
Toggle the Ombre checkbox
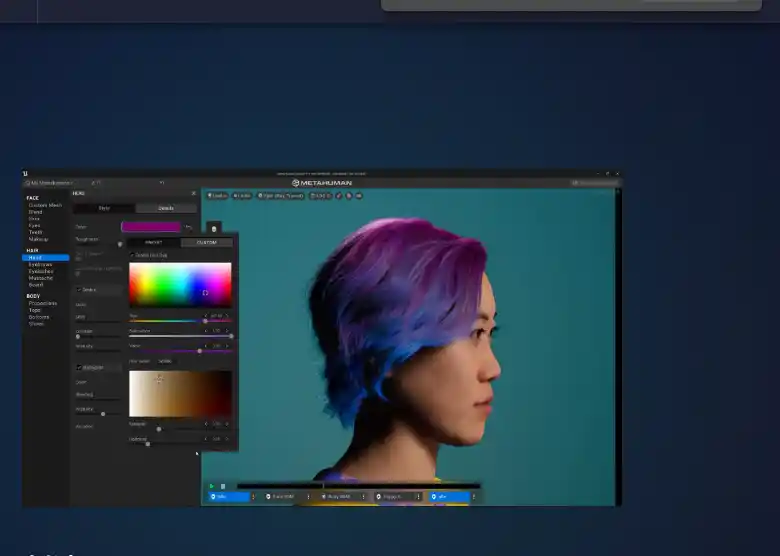(x=79, y=289)
